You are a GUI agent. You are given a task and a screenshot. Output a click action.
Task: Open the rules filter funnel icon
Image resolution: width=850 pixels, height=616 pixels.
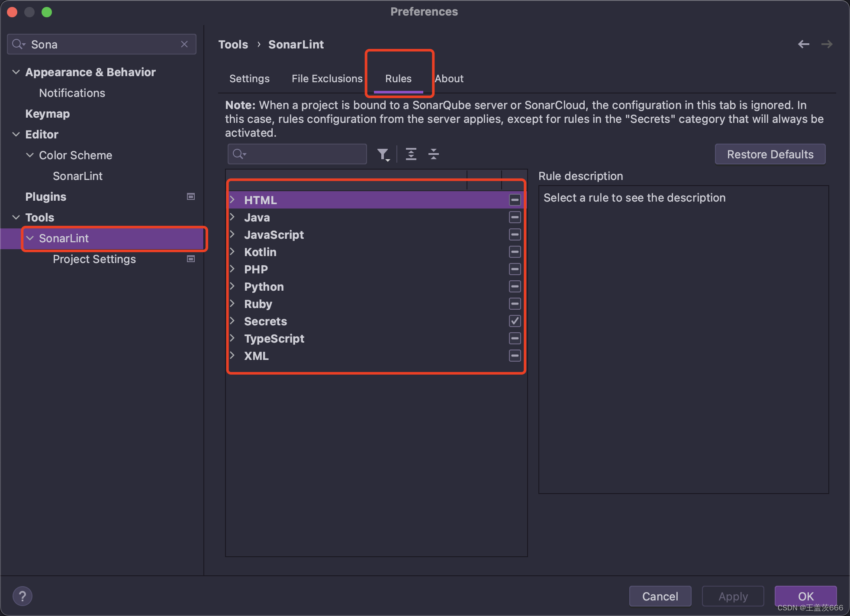(x=383, y=154)
